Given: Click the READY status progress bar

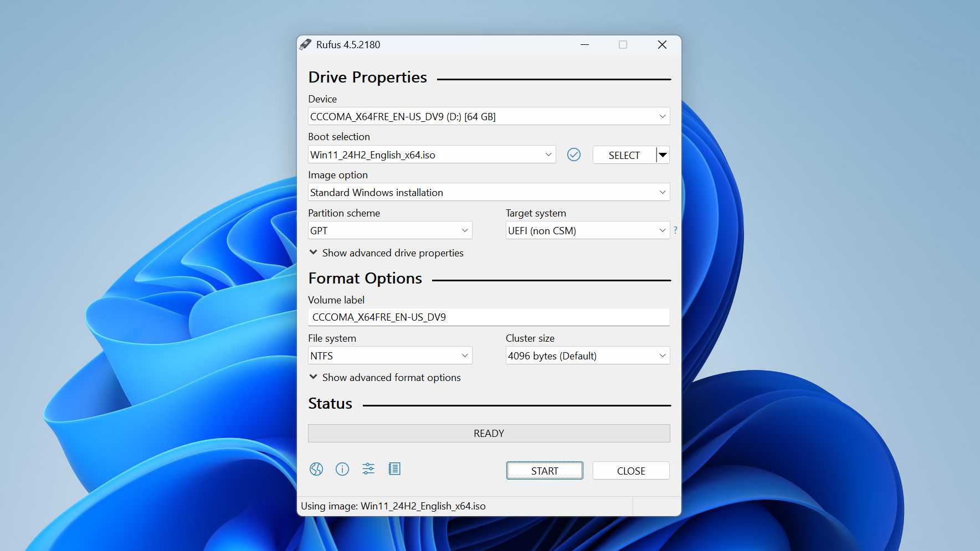Looking at the screenshot, I should 489,433.
